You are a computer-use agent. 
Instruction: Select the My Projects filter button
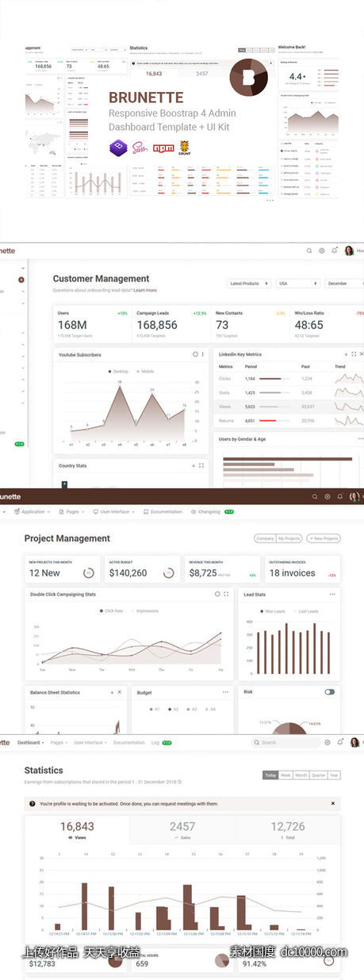pyautogui.click(x=289, y=538)
